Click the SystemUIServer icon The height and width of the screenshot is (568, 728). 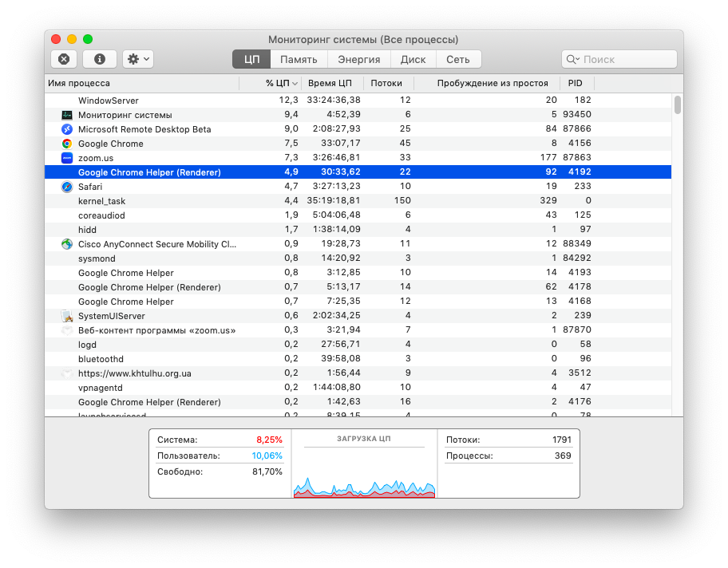tap(67, 316)
